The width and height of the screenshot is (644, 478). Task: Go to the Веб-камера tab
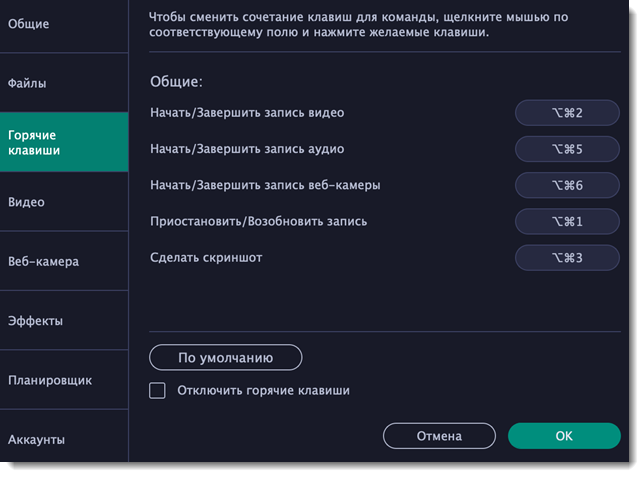click(x=64, y=262)
